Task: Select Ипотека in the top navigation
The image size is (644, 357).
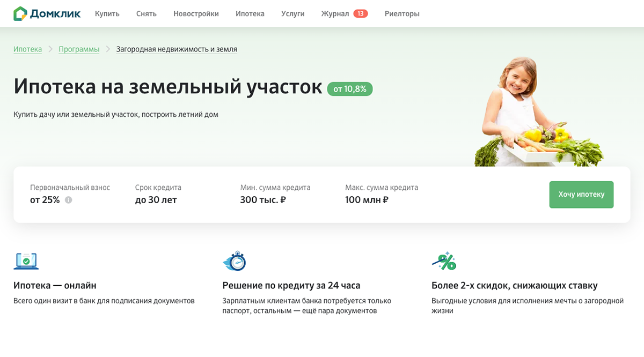Action: (250, 14)
